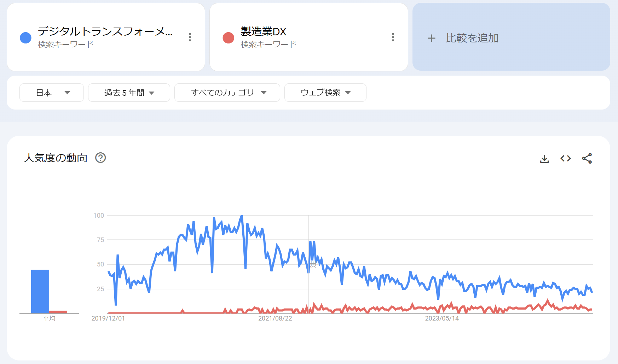Click the trend line peak at value 100
Viewport: 618px width, 364px height.
coord(242,216)
